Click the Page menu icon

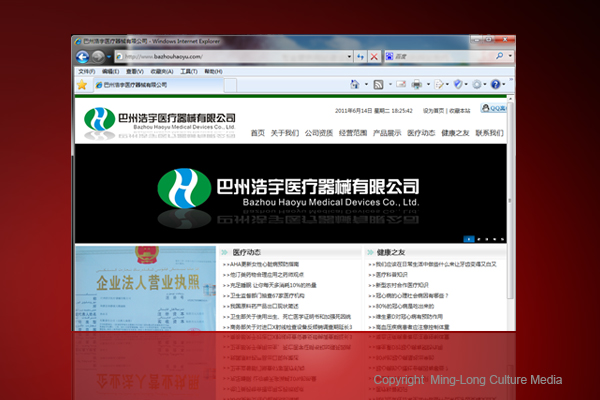pos(439,84)
